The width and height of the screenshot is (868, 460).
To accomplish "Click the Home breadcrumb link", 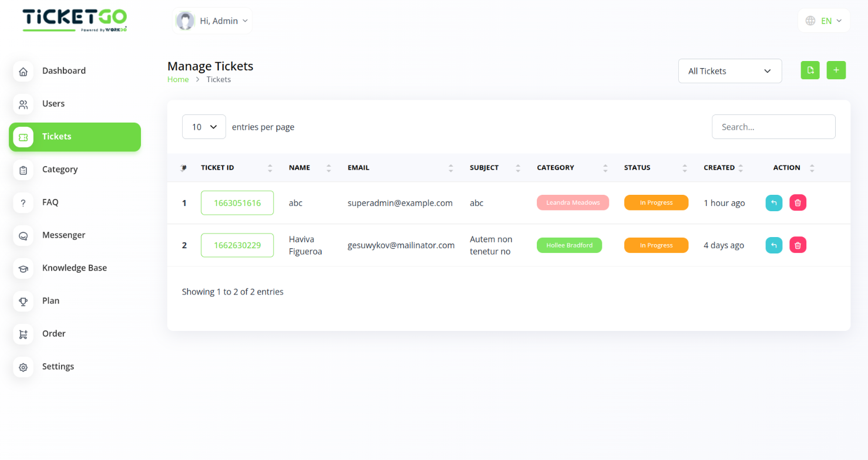I will coord(178,80).
